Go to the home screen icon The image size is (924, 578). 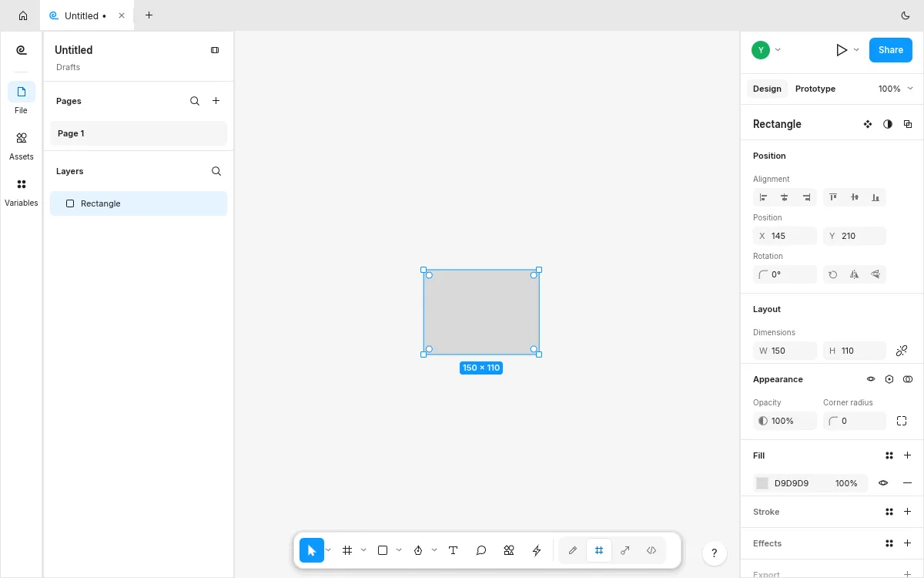pyautogui.click(x=23, y=15)
